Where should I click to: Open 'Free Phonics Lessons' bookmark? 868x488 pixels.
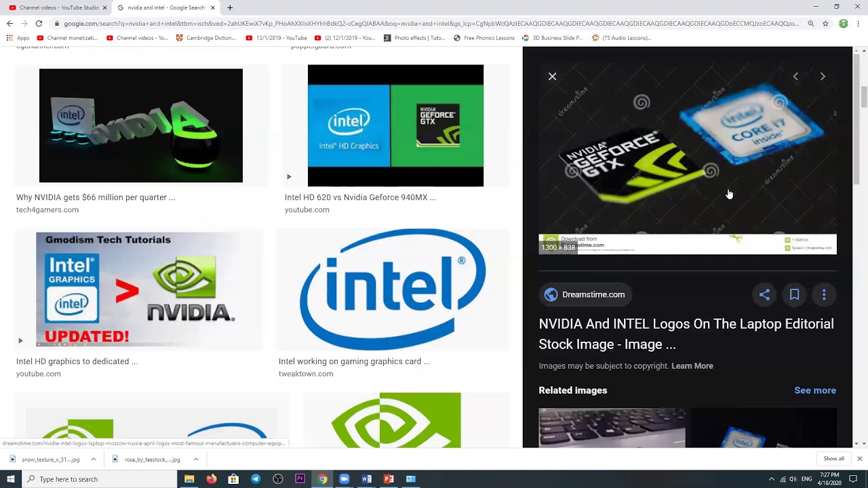[484, 38]
